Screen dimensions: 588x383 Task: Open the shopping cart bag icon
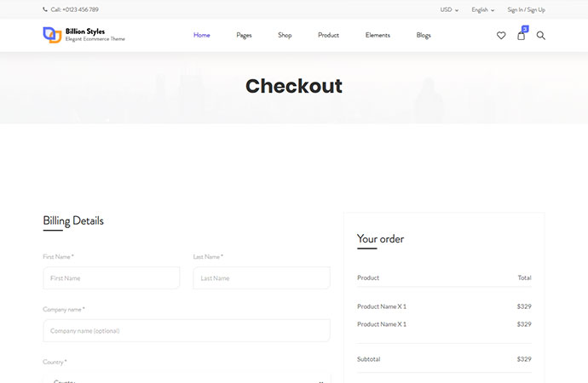click(521, 36)
